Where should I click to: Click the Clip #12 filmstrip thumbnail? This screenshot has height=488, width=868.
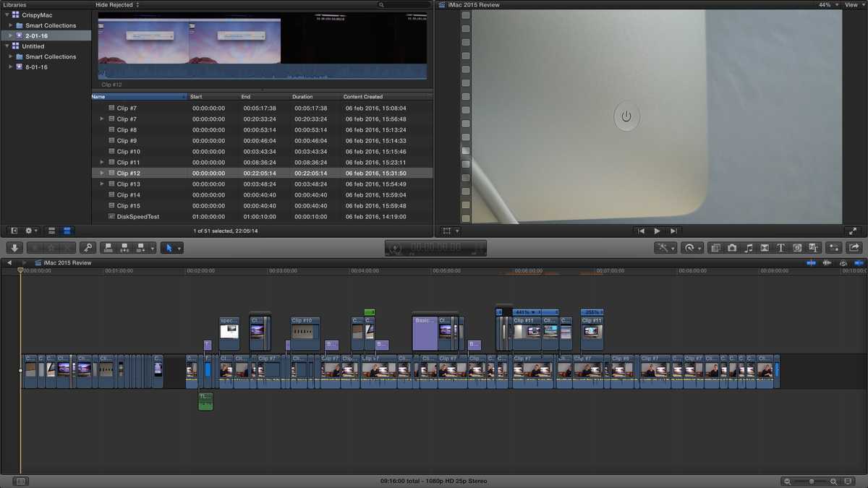(x=263, y=46)
